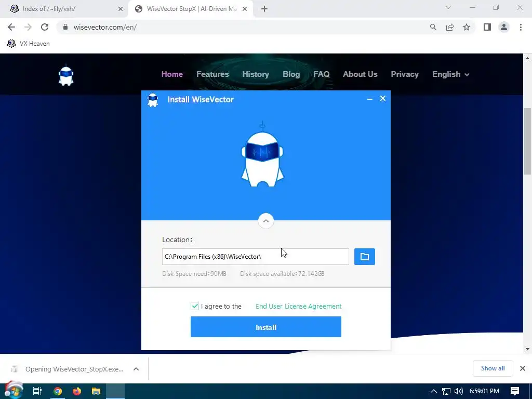Click the install Location path field

point(256,257)
